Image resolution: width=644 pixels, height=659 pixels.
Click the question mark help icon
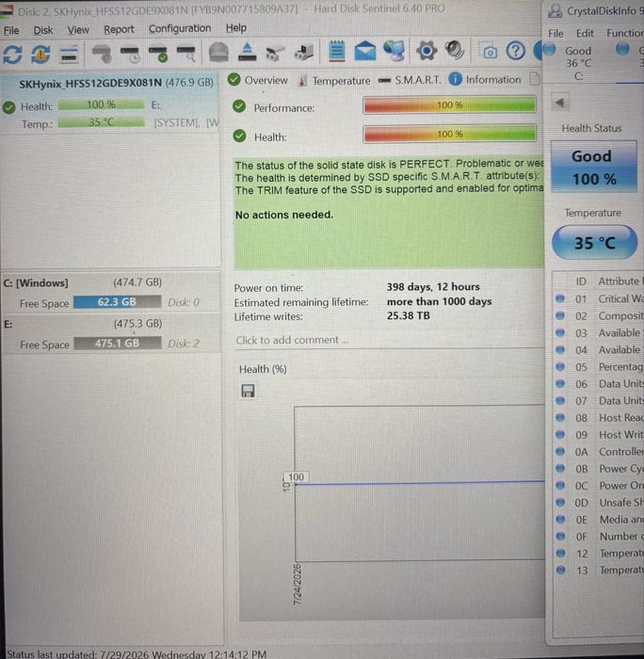click(515, 51)
